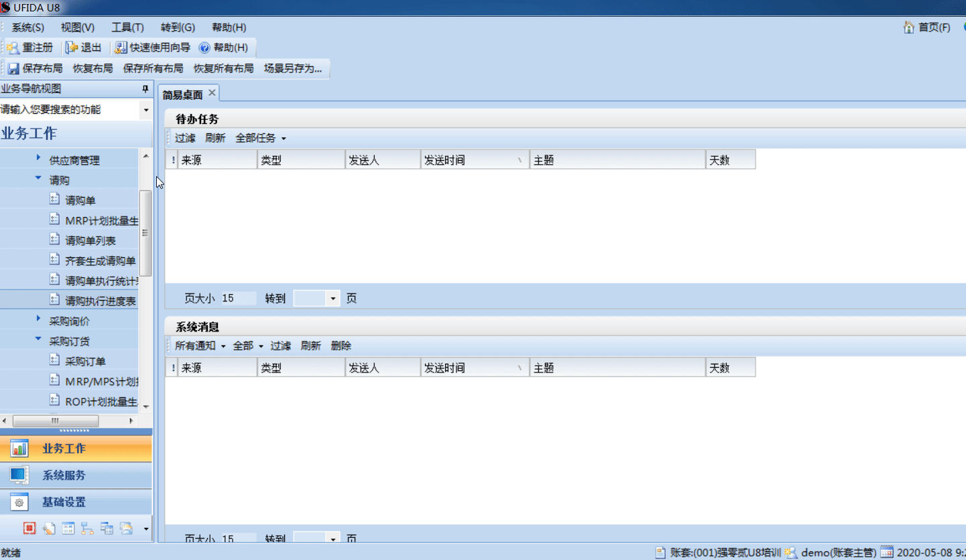
Task: Click the navigation tree vertical scrollbar thumb
Action: tap(145, 233)
